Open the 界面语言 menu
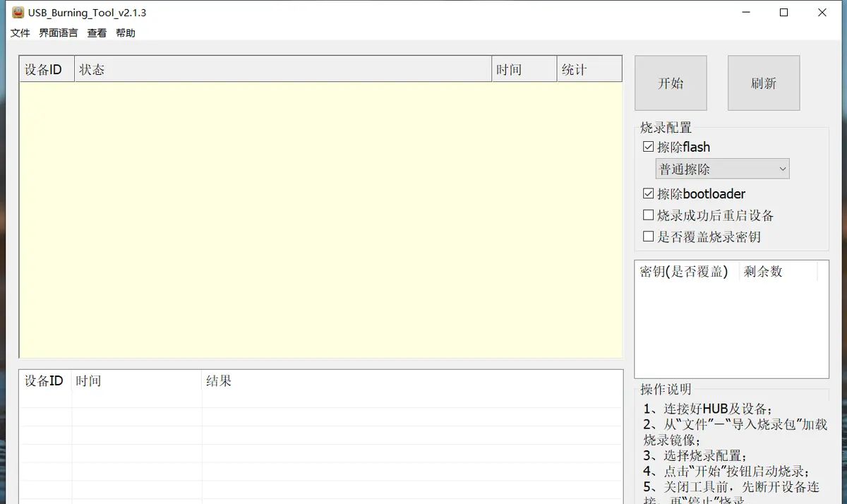 coord(59,33)
